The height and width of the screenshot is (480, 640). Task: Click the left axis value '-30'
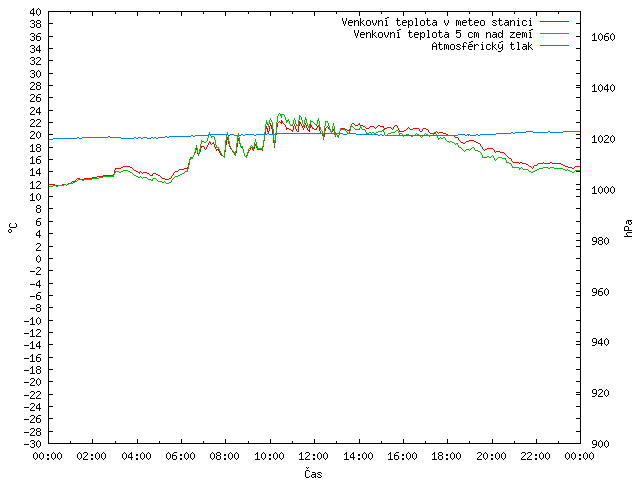point(33,444)
